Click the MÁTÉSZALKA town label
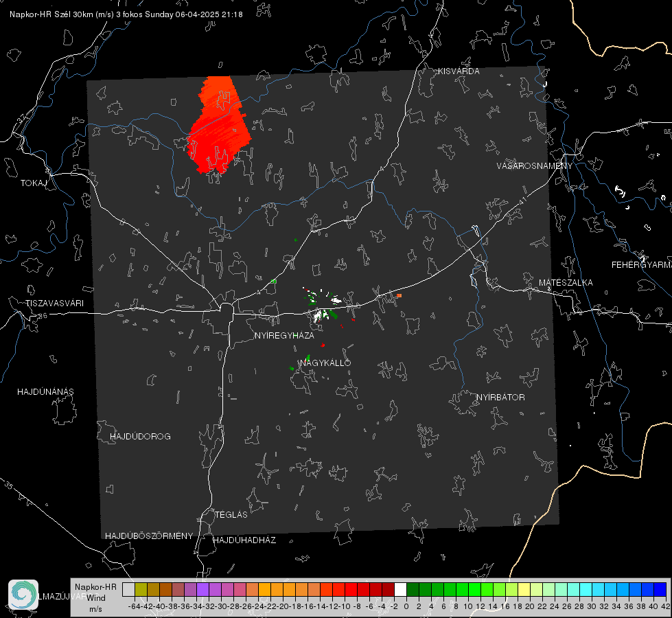672x618 pixels. pos(566,283)
